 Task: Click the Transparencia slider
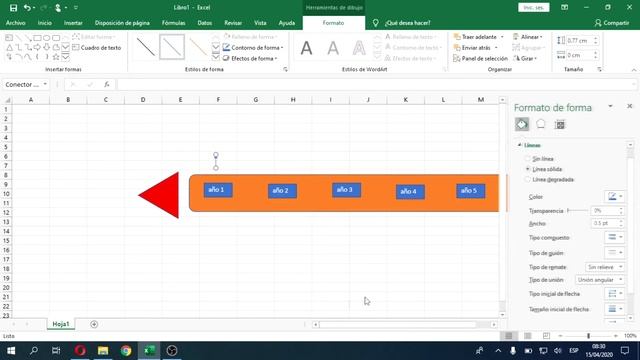578,211
